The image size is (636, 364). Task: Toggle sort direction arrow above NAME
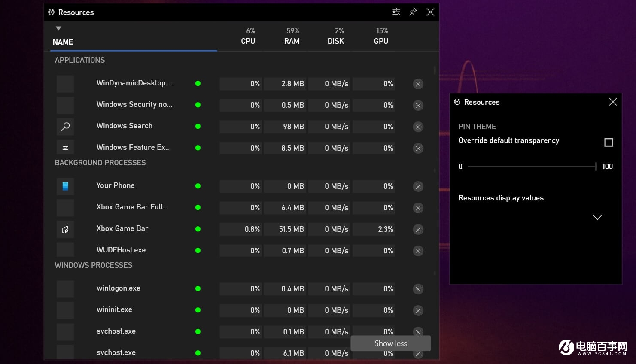point(58,28)
